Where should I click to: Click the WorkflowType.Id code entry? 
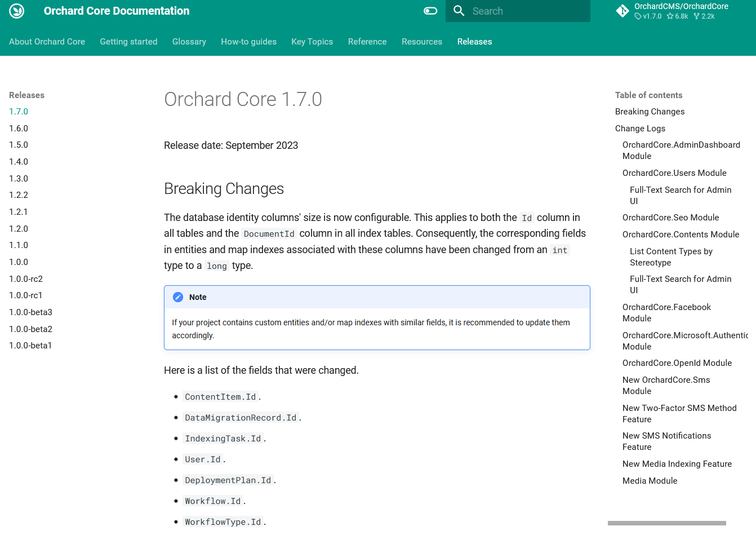coord(223,522)
